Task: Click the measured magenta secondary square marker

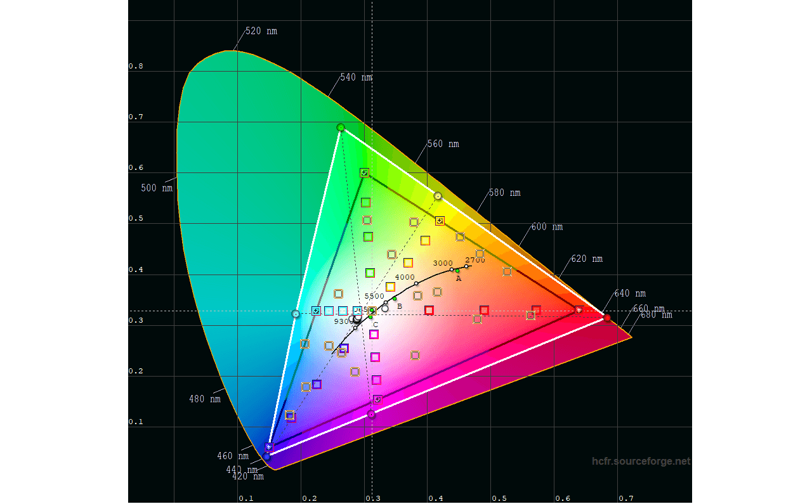Action: [377, 399]
